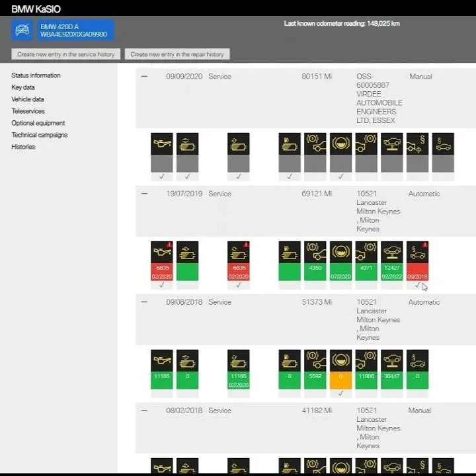Click recirculating microfilter icon in 09/09/2020 service
This screenshot has width=476, height=476.
click(x=238, y=144)
